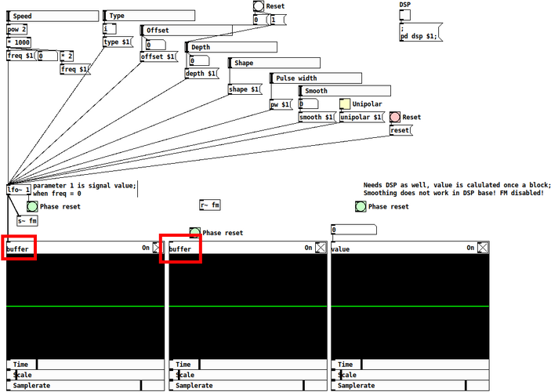Trigger the Phase reset bang beside the lfo~ 1 object

coord(32,206)
